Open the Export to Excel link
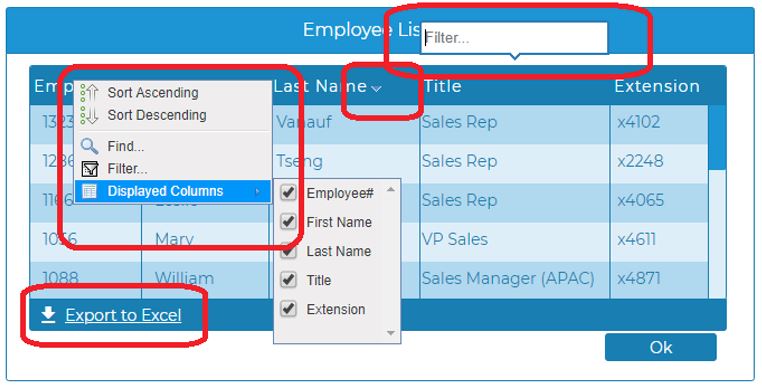 click(x=123, y=316)
